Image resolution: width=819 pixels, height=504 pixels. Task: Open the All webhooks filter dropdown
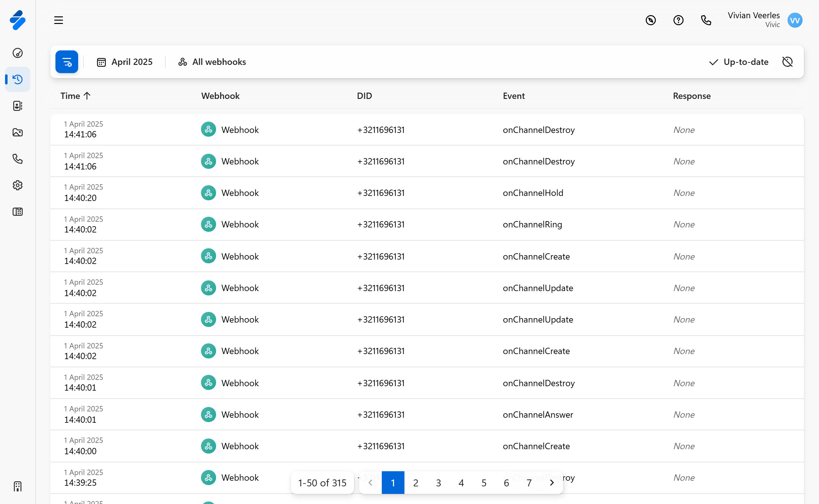(x=212, y=62)
